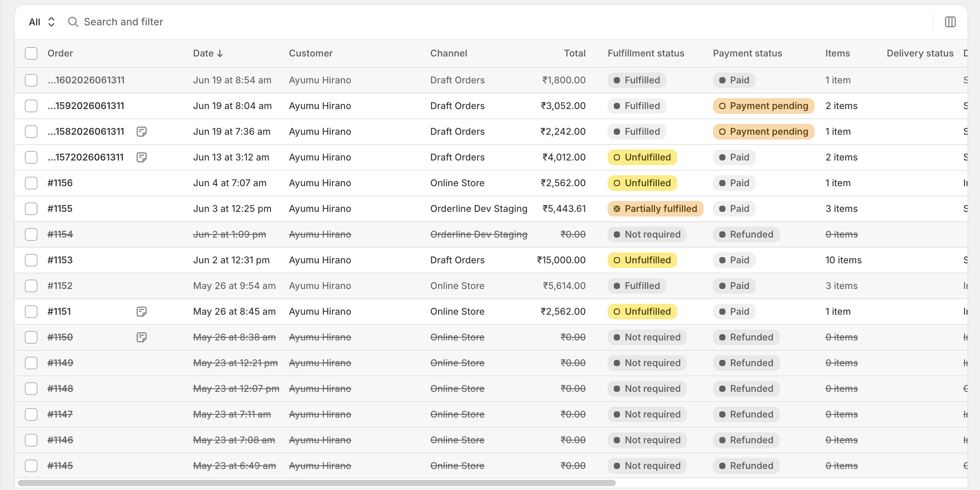Click the Partially fulfilled badge on #1155
The height and width of the screenshot is (490, 980).
click(655, 209)
